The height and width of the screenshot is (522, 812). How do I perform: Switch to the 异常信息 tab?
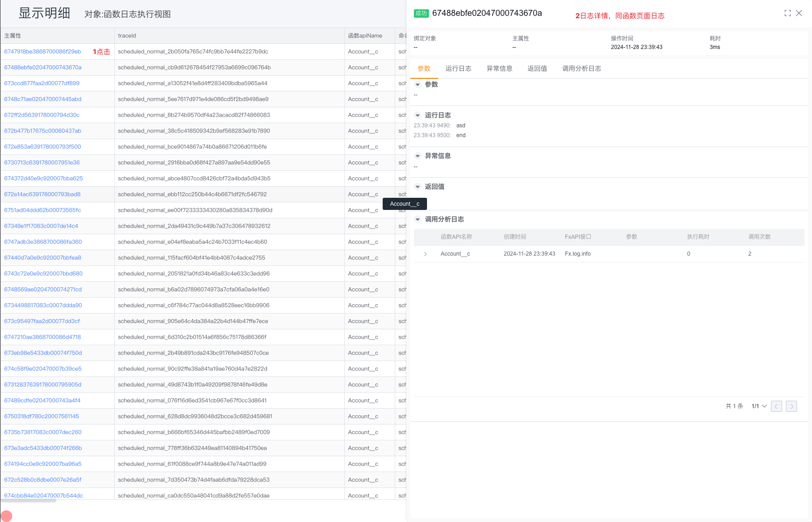(x=499, y=69)
